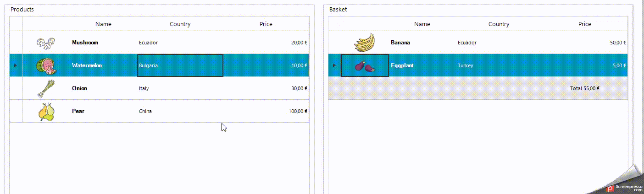Click the Screenpresso watermark logo

(610, 188)
